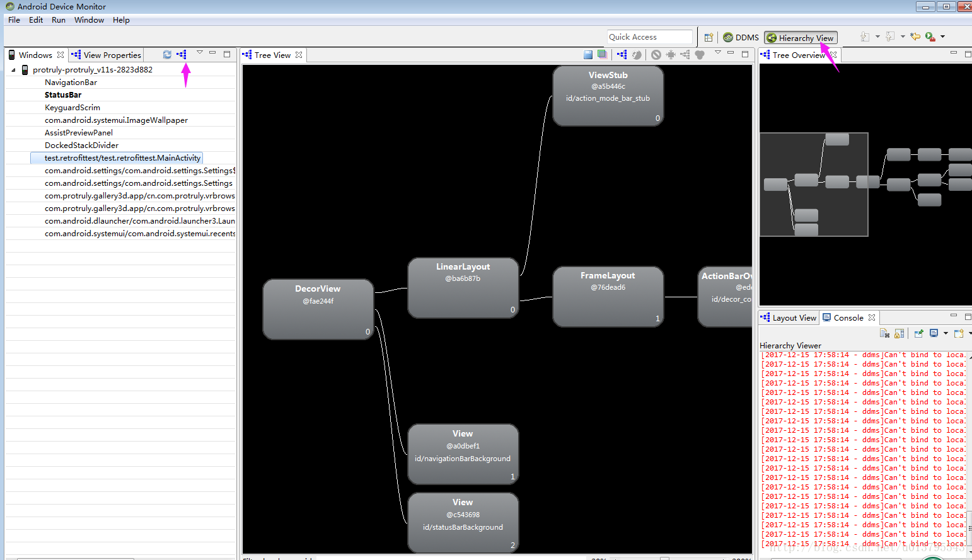The height and width of the screenshot is (560, 972).
Task: Select the navigationBarBackground View node
Action: 463,454
